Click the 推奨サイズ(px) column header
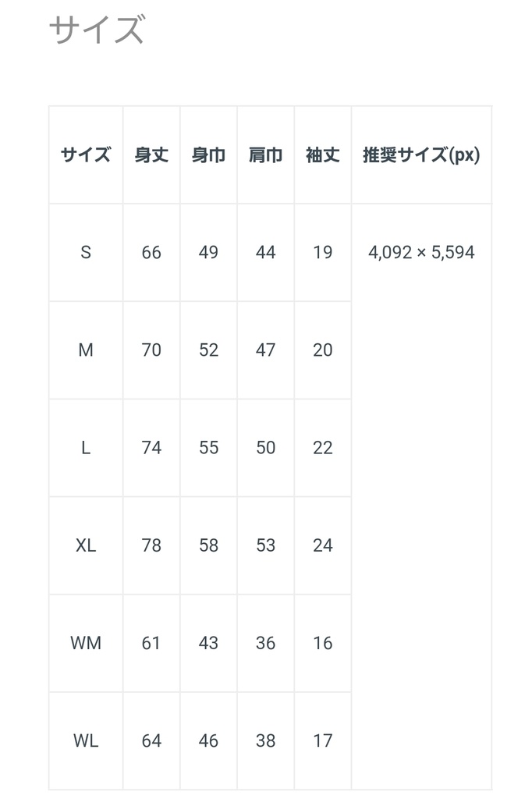 [421, 154]
